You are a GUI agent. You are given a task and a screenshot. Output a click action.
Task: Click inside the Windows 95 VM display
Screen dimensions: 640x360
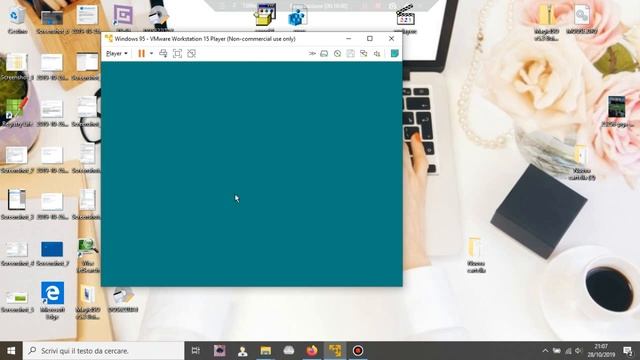[x=251, y=174]
